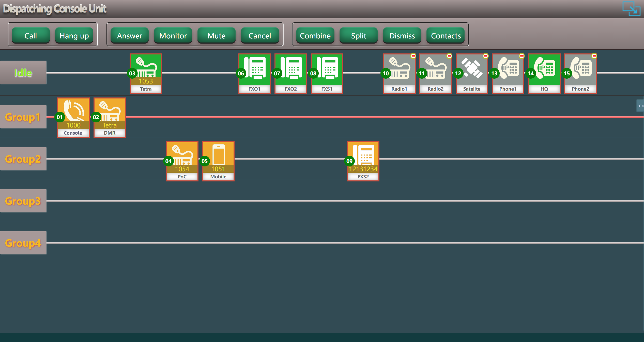Click the Mobile 1051 phone tile
The image size is (644, 342).
(218, 161)
